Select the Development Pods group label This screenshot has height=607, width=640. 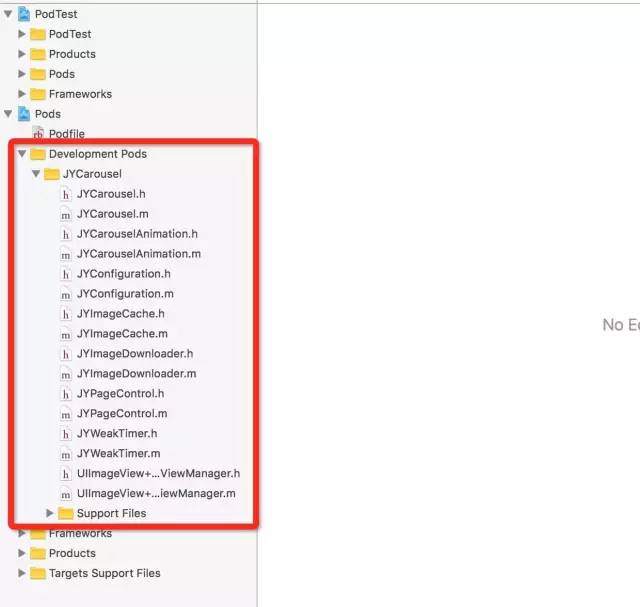click(x=98, y=154)
